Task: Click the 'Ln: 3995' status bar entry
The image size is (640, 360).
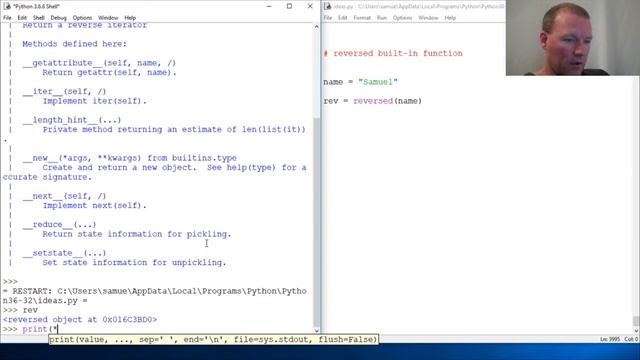Action: [610, 339]
